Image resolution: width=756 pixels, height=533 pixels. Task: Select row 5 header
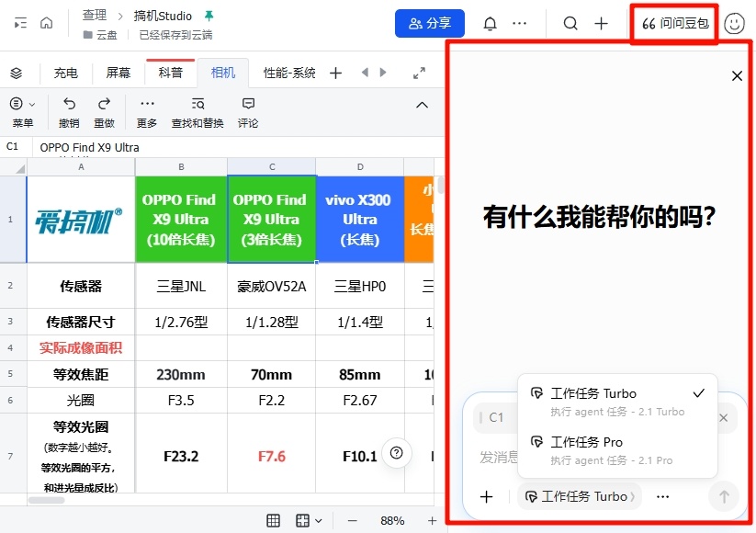click(x=11, y=374)
